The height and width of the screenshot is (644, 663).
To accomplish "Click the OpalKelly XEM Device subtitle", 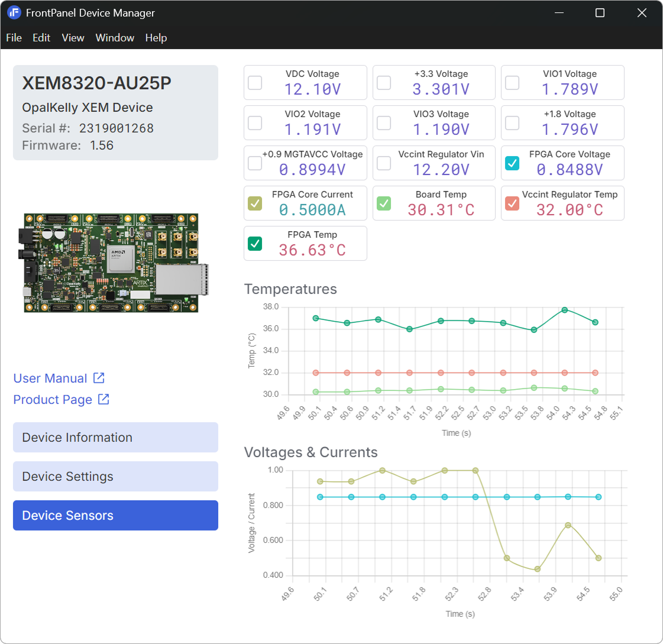I will click(x=88, y=108).
